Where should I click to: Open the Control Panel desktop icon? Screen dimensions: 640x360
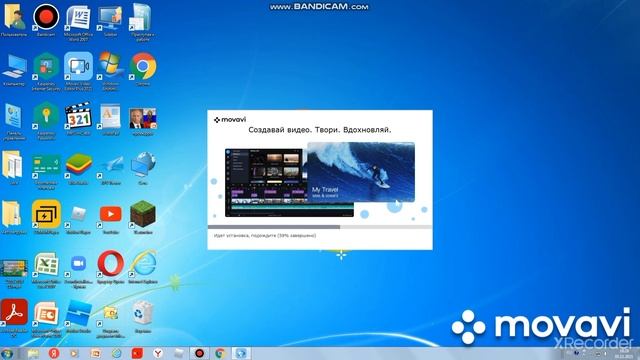point(14,117)
